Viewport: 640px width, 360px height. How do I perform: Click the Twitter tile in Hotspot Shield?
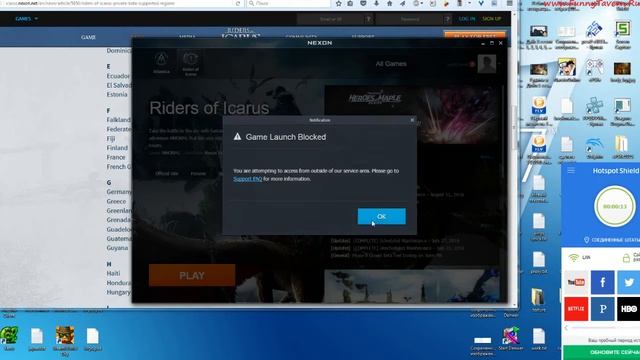pyautogui.click(x=629, y=282)
